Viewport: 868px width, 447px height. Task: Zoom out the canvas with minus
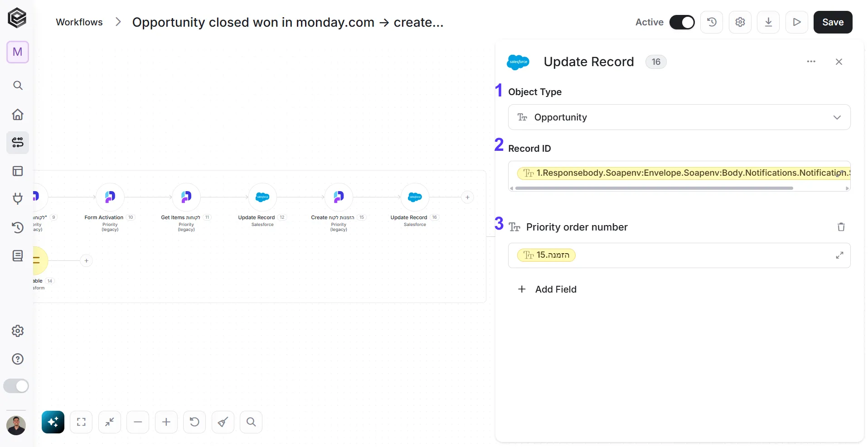click(x=138, y=422)
